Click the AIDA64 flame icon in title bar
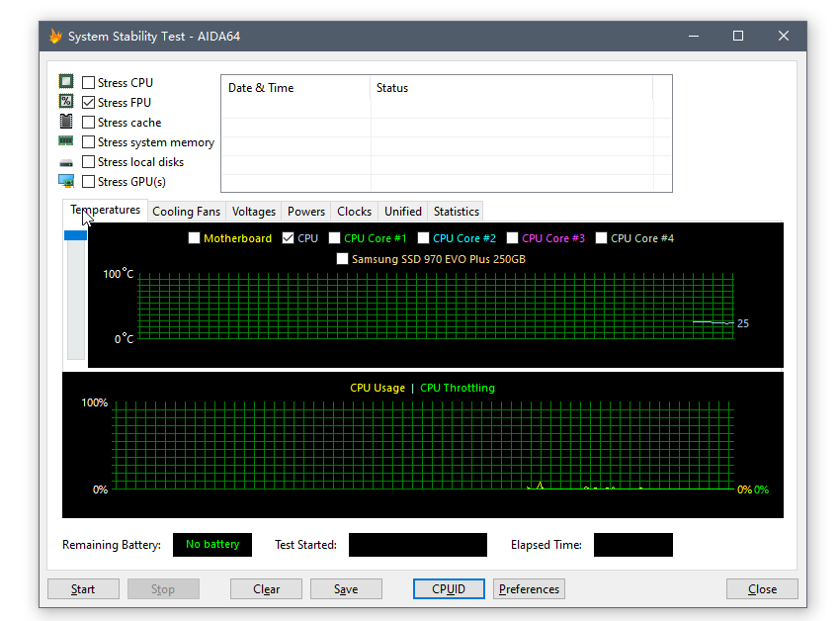This screenshot has width=840, height=621. (x=55, y=36)
